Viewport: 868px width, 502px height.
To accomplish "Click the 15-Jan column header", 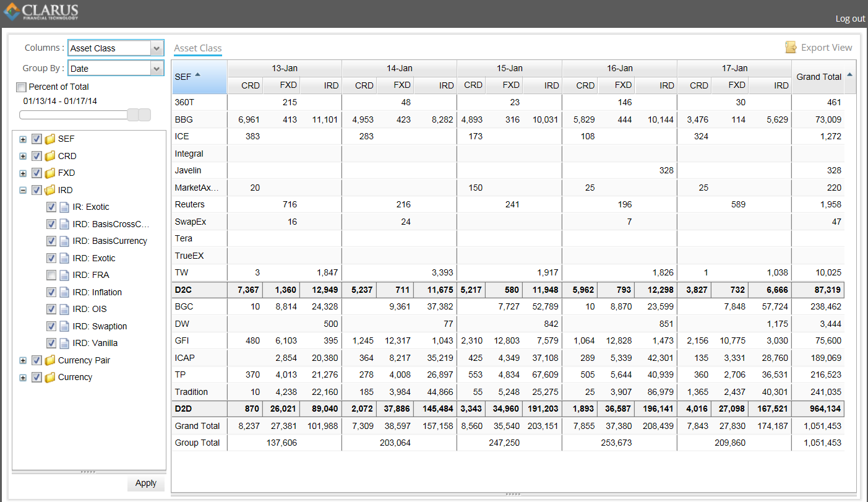I will tap(510, 68).
